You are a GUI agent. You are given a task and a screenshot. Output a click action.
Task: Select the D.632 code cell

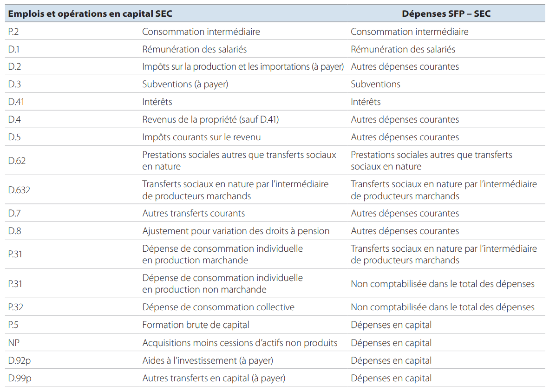[x=19, y=190]
